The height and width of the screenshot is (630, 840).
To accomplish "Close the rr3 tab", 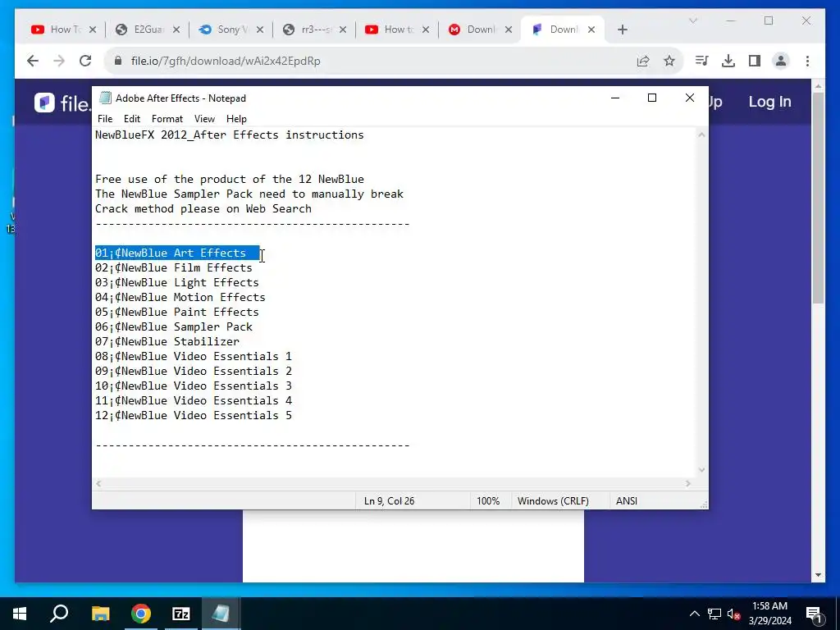I will point(343,30).
